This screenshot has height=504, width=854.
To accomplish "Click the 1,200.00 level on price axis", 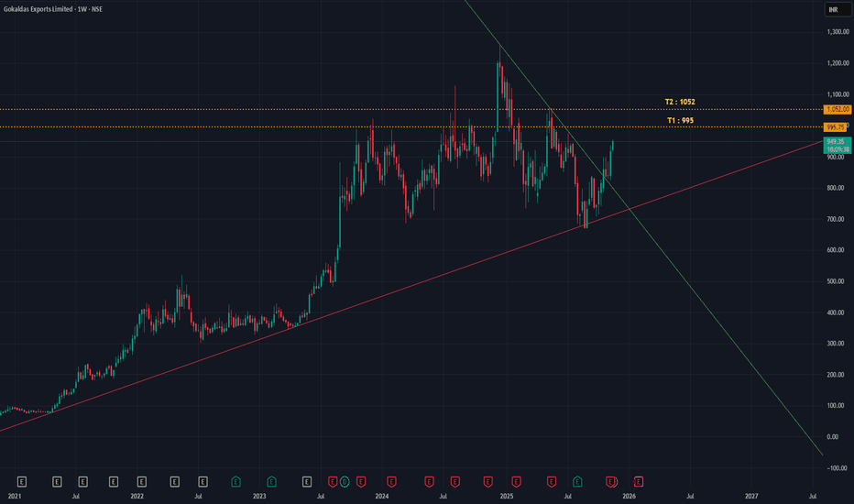I will pos(837,63).
